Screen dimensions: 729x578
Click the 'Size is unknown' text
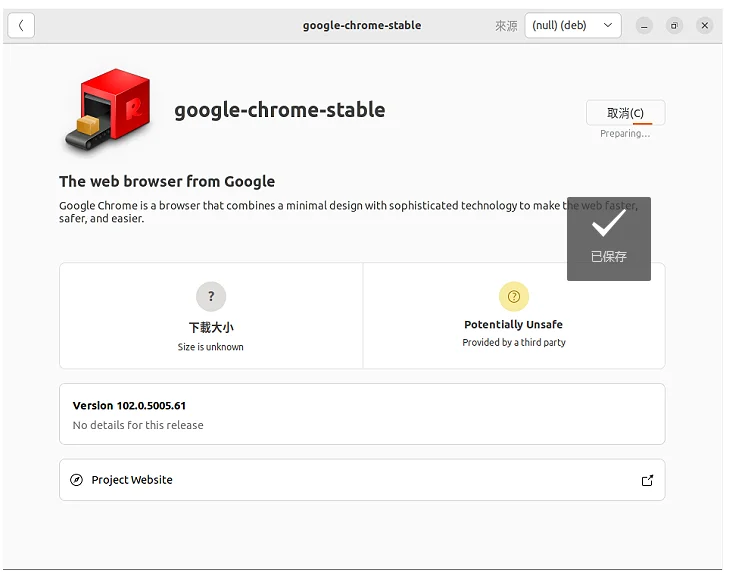click(x=211, y=347)
